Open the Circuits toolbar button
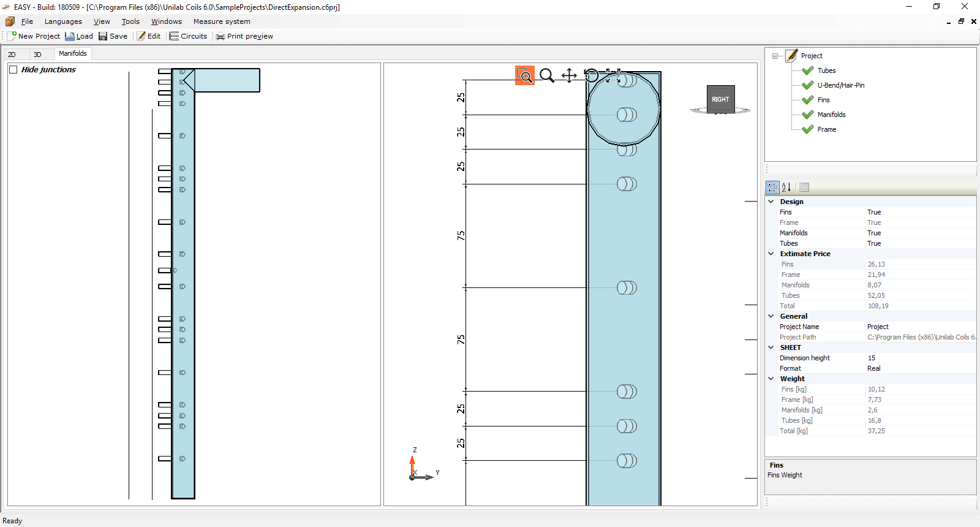This screenshot has height=527, width=980. pyautogui.click(x=189, y=36)
